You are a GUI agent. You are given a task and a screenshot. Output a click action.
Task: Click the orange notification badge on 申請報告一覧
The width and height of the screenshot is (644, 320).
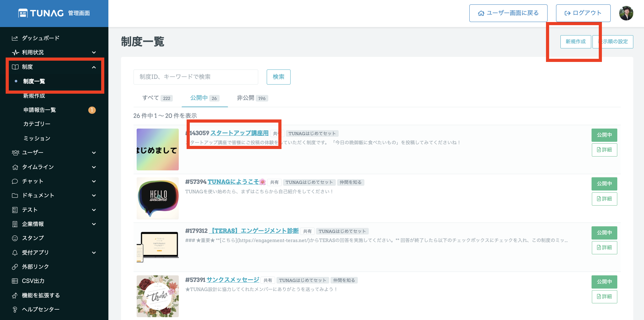coord(92,110)
